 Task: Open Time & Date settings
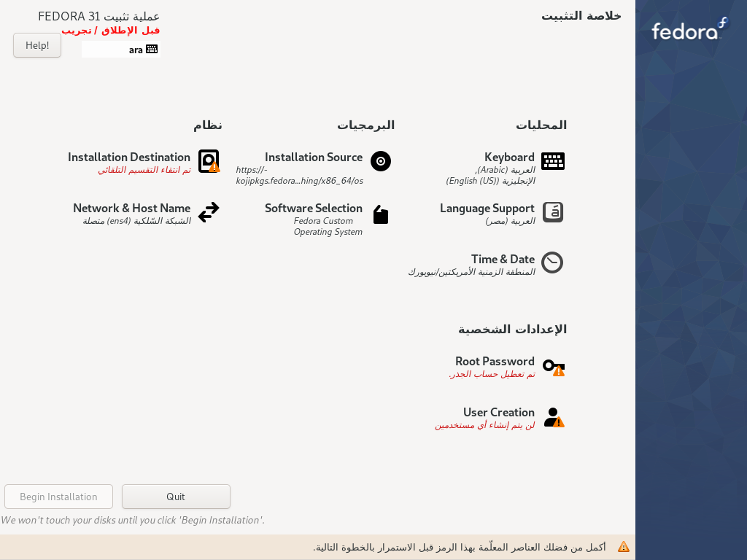[x=503, y=259]
